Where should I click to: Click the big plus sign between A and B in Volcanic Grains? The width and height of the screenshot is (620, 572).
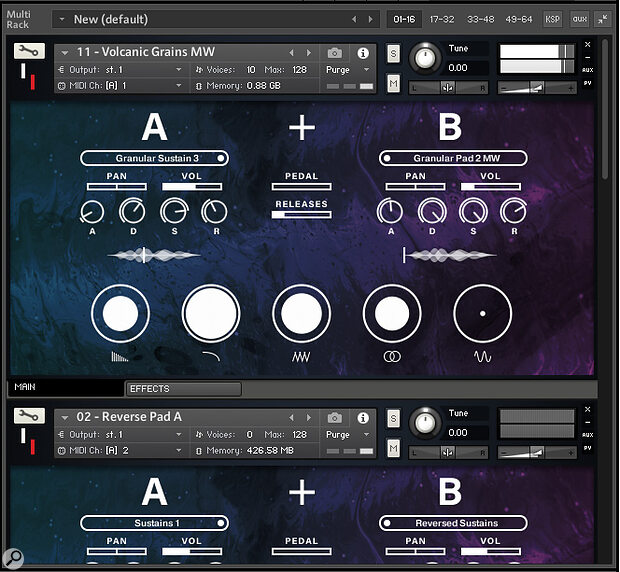coord(302,128)
